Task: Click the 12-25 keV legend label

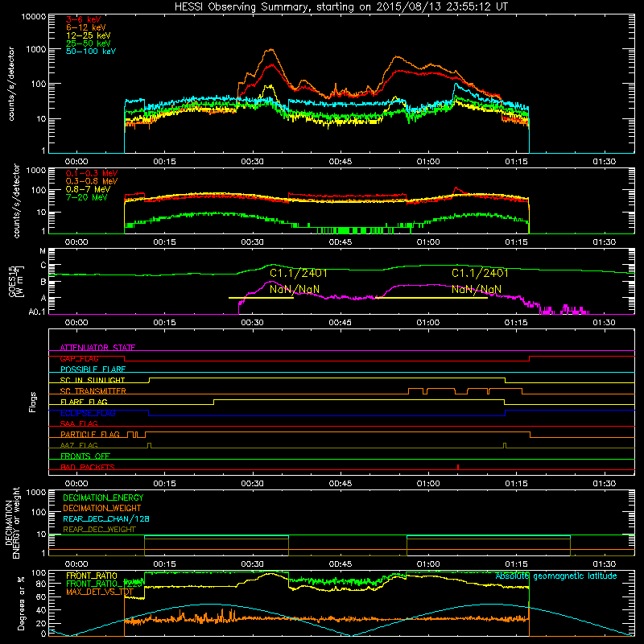Action: 89,35
